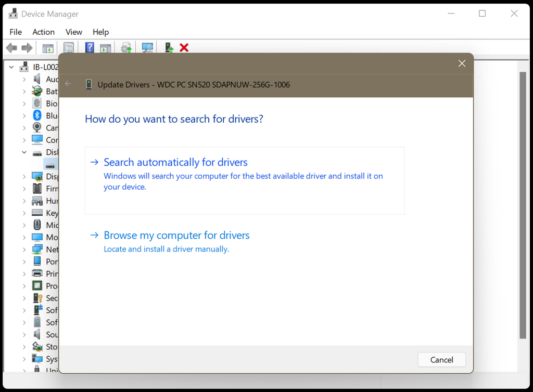Expand the Processors category chevron
533x392 pixels.
24,286
